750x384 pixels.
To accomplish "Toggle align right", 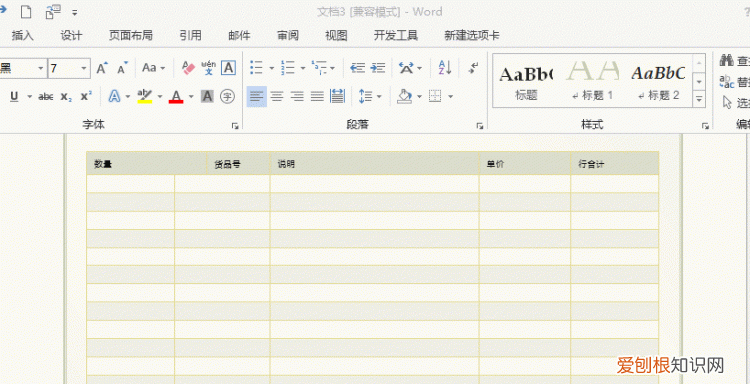I will coord(298,97).
